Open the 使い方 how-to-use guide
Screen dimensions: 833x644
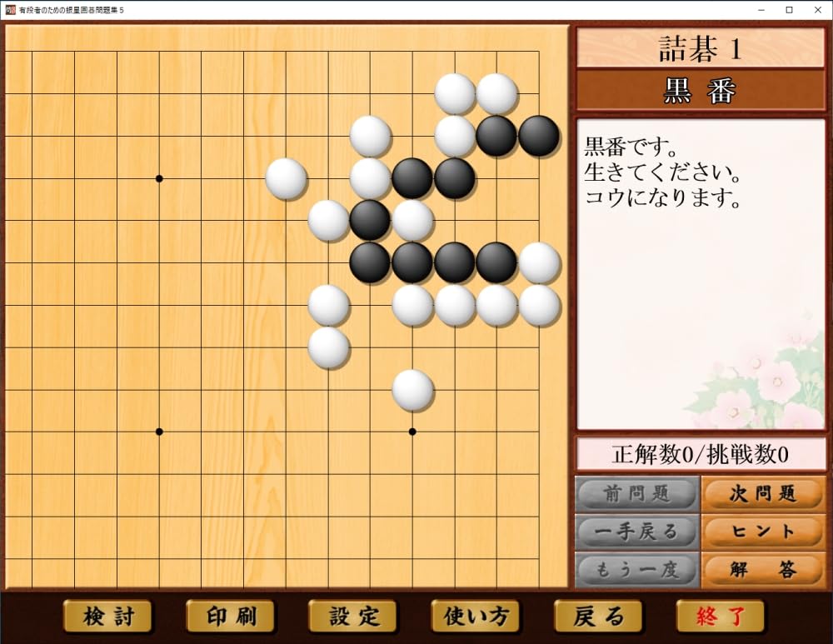pos(475,617)
